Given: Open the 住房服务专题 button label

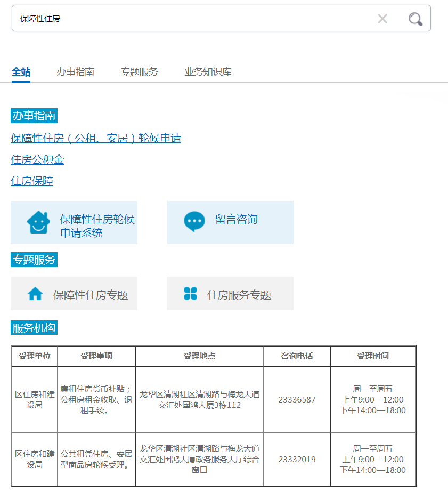Looking at the screenshot, I should tap(239, 295).
